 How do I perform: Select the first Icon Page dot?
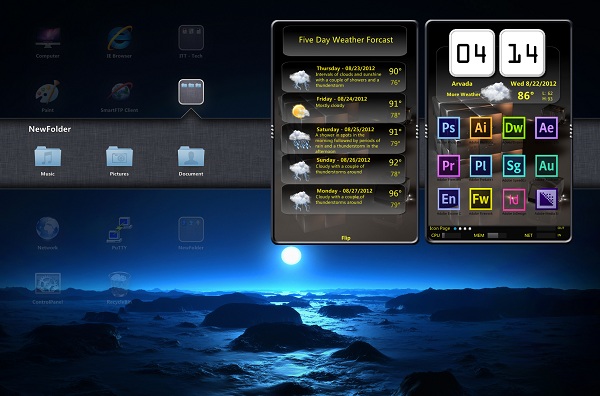click(455, 229)
